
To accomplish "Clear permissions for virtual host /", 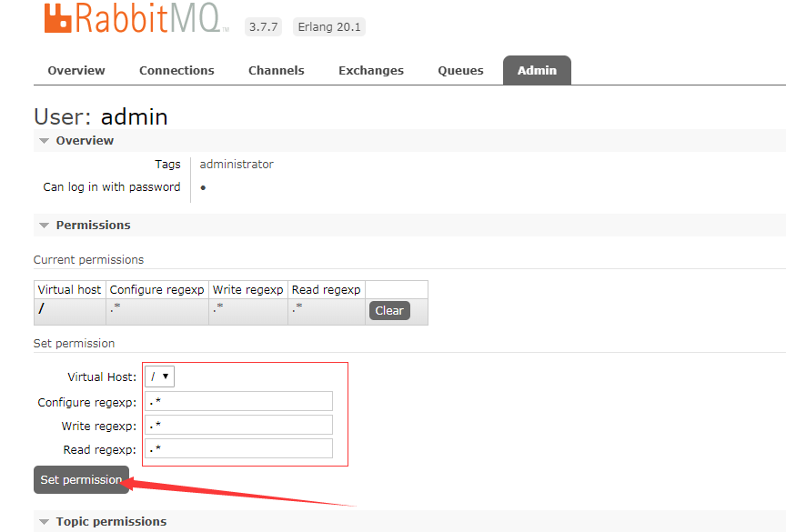I will [x=389, y=311].
